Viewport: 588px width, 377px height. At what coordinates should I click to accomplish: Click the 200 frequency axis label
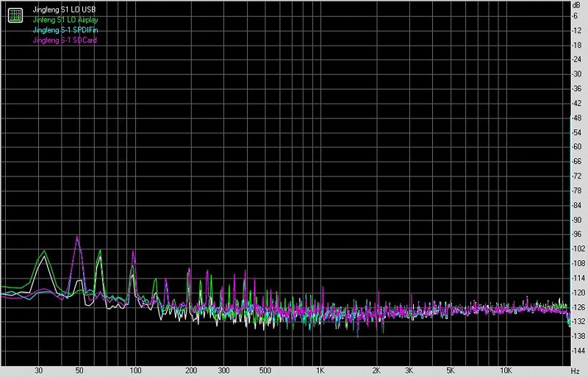(191, 370)
